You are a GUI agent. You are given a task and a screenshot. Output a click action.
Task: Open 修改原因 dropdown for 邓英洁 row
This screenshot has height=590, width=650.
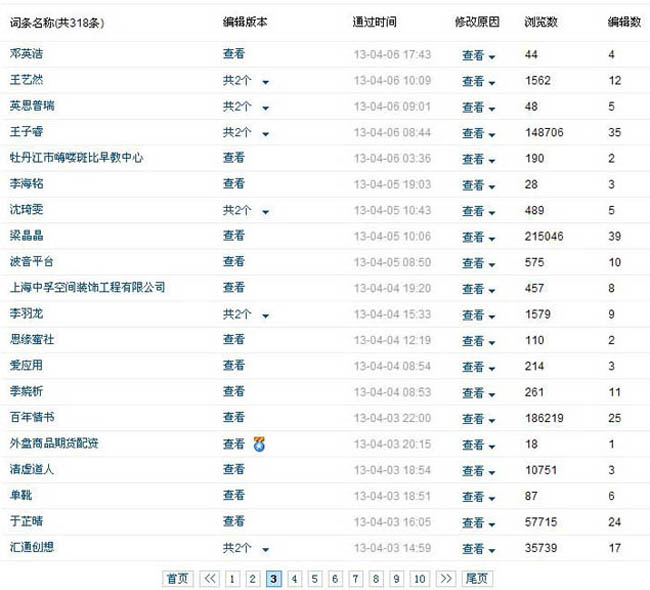click(x=478, y=55)
